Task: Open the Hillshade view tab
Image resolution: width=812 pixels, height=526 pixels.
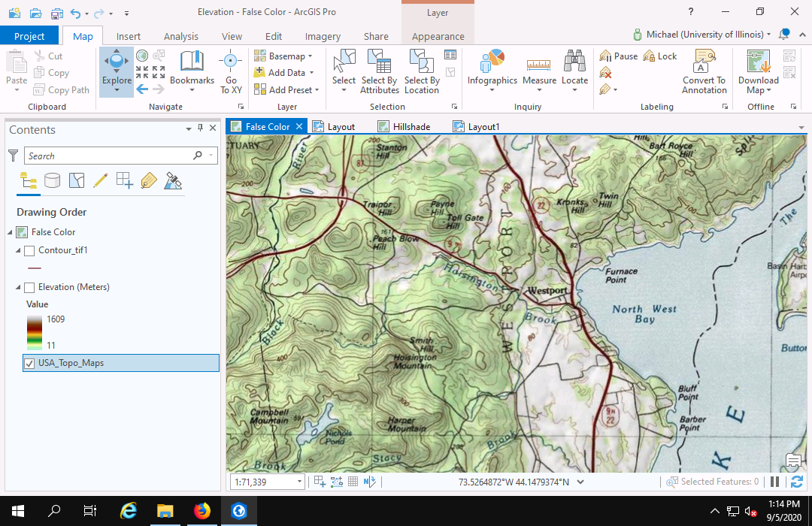Action: tap(411, 127)
